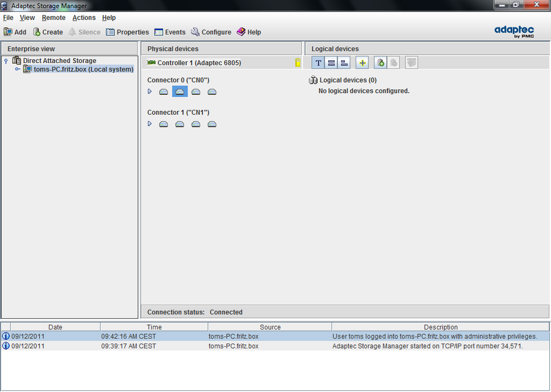551x392 pixels.
Task: Click info icon of user login event
Action: pos(6,336)
